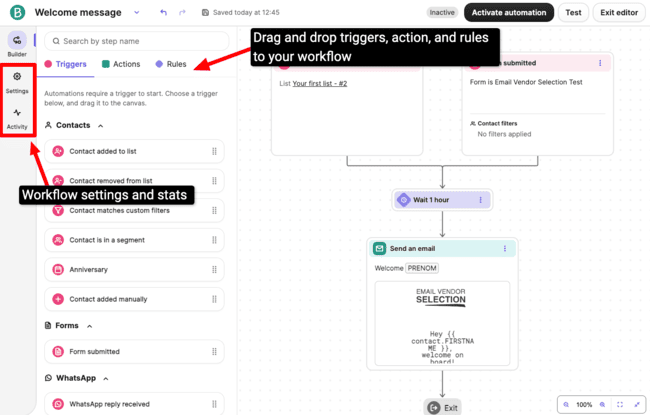Click the Inactive status badge
The image size is (650, 415).
(442, 12)
